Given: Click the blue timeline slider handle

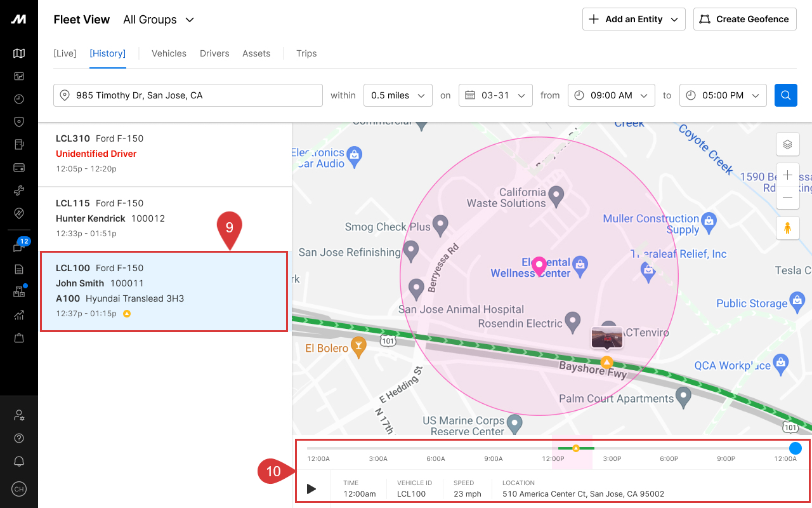Looking at the screenshot, I should [x=795, y=448].
